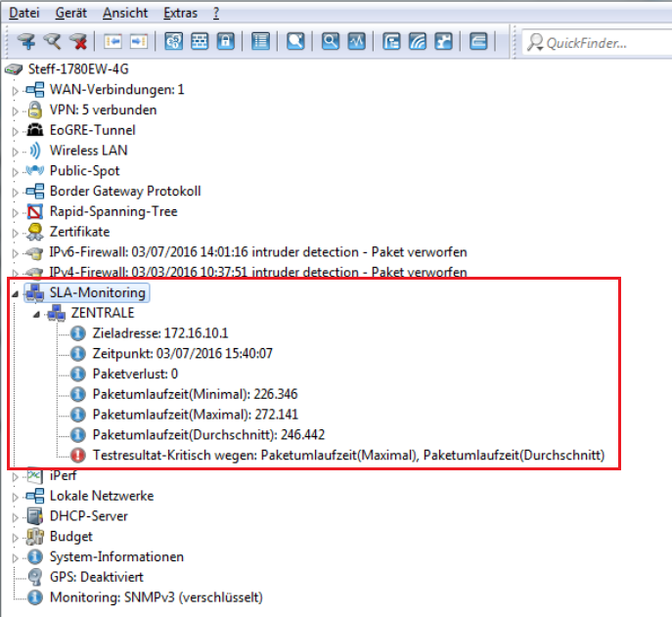This screenshot has width=672, height=617.
Task: Click into the QuickFinder search field
Action: (597, 42)
